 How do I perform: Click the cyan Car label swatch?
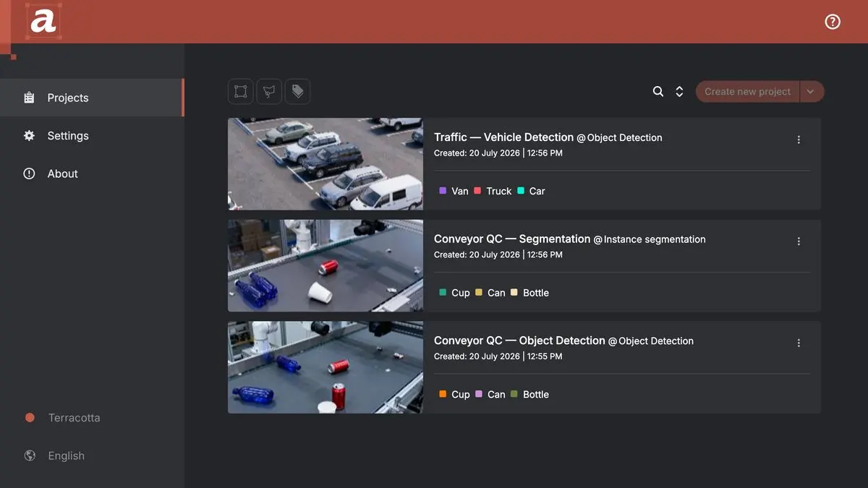coord(521,191)
